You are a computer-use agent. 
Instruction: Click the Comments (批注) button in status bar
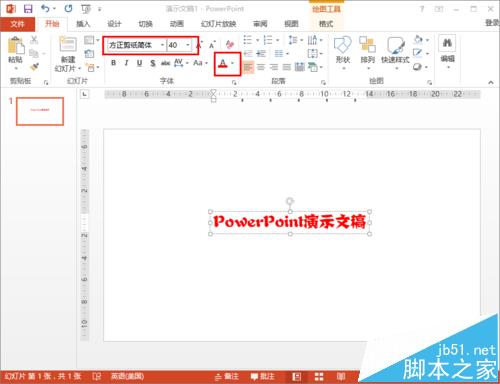pos(263,377)
